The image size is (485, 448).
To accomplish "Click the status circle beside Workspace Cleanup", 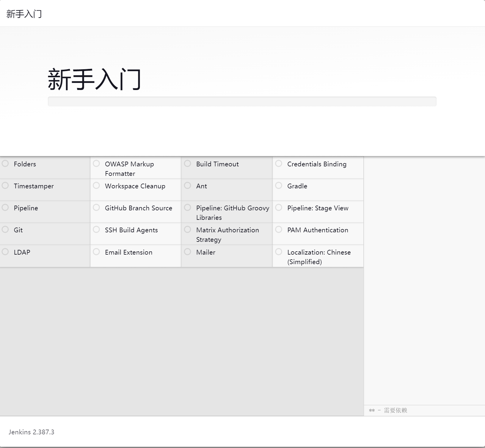I will 96,185.
